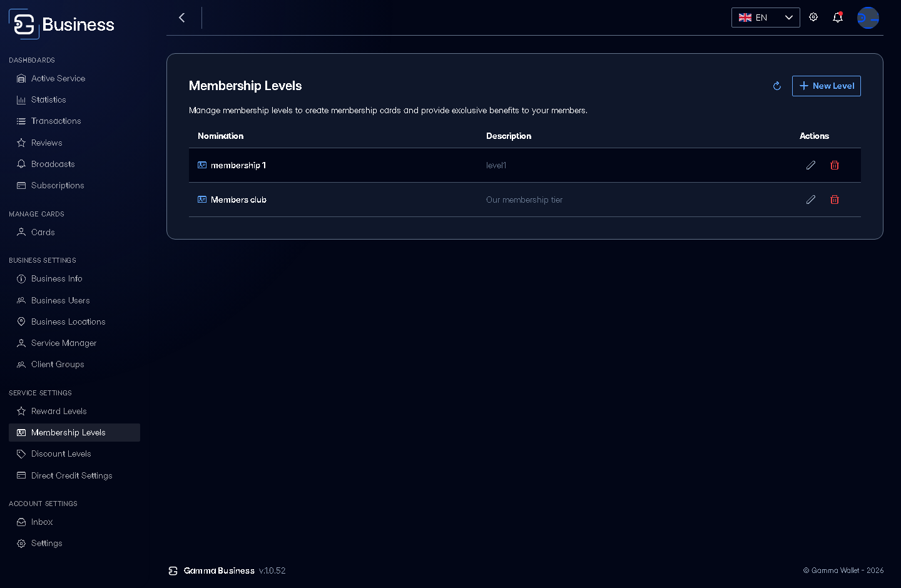Collapse sidebar with the back chevron
Viewport: 901px width, 588px height.
[x=182, y=18]
